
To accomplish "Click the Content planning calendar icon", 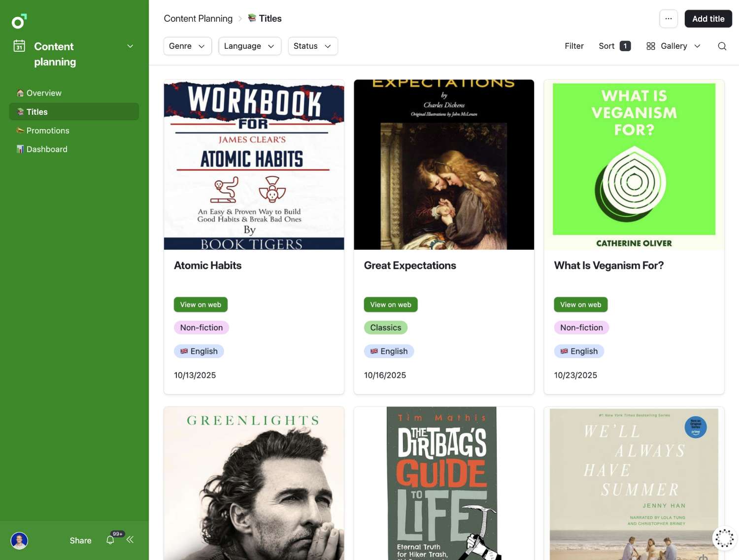I will 19,46.
